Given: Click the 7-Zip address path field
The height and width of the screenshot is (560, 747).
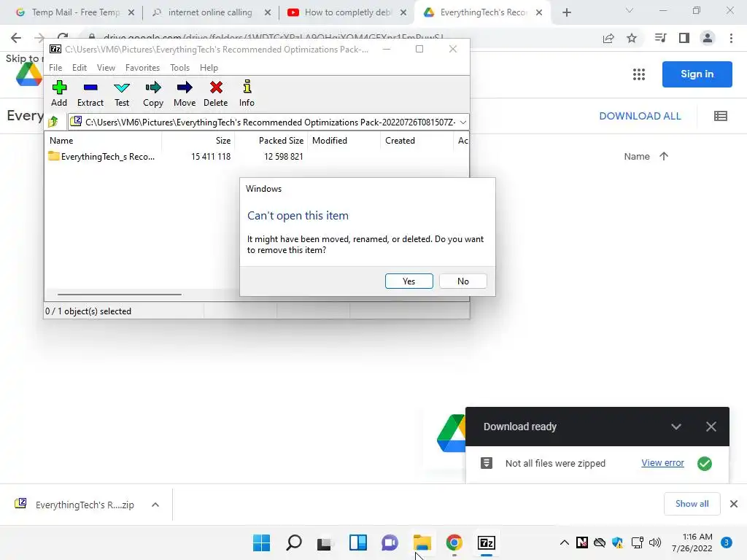Looking at the screenshot, I should 268,122.
